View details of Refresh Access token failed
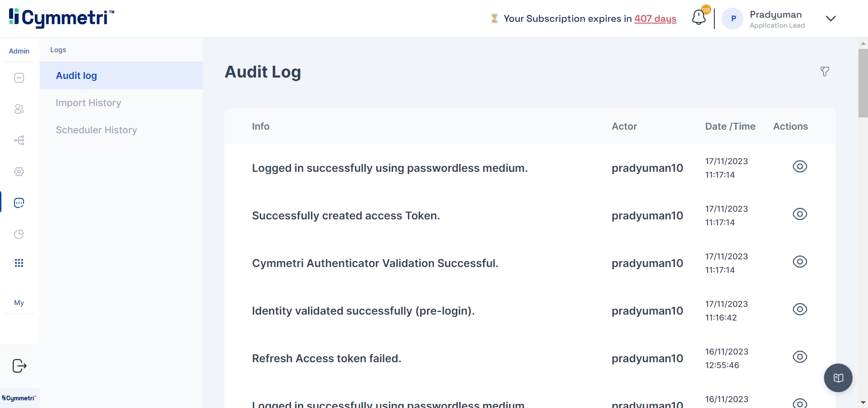Image resolution: width=868 pixels, height=408 pixels. coord(800,357)
